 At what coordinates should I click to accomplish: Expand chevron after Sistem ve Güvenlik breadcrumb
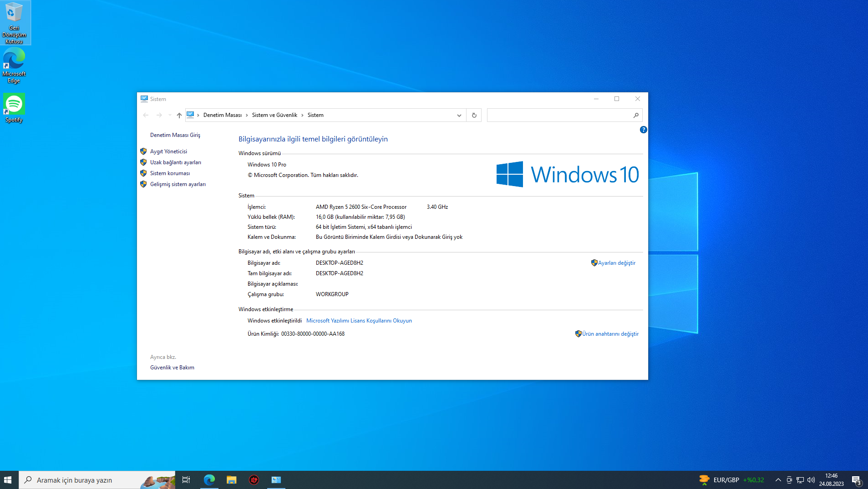(x=302, y=115)
